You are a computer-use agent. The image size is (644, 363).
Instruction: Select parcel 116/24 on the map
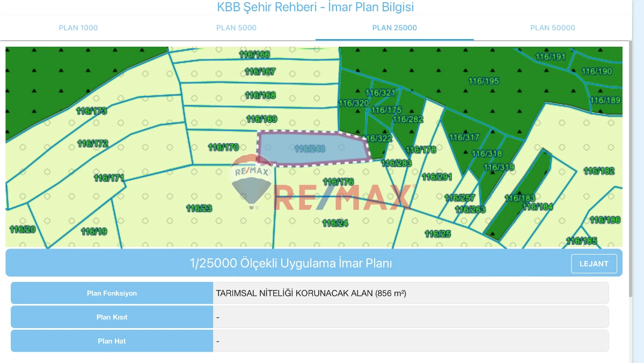click(x=335, y=223)
